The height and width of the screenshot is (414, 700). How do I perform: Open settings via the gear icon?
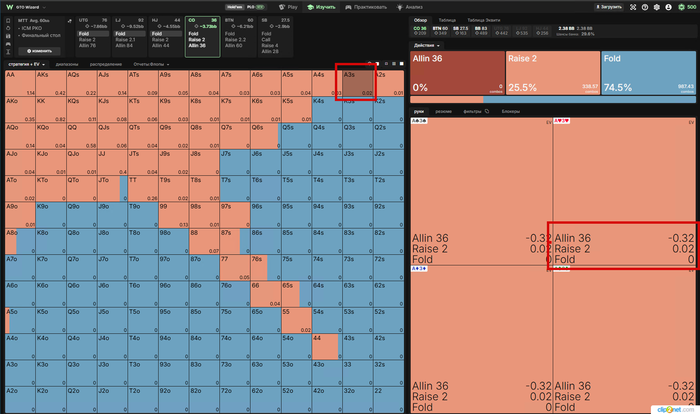tap(656, 7)
